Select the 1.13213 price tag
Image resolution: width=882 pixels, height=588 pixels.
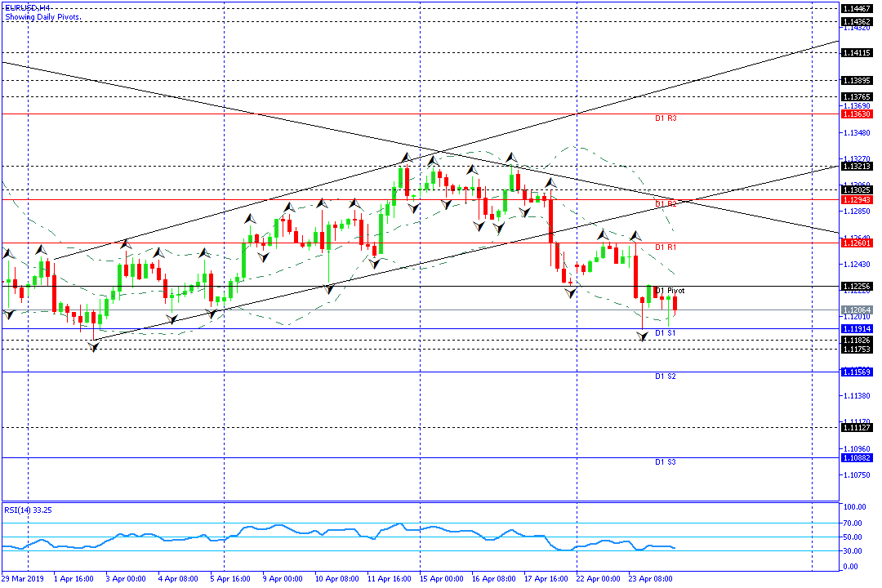point(856,166)
